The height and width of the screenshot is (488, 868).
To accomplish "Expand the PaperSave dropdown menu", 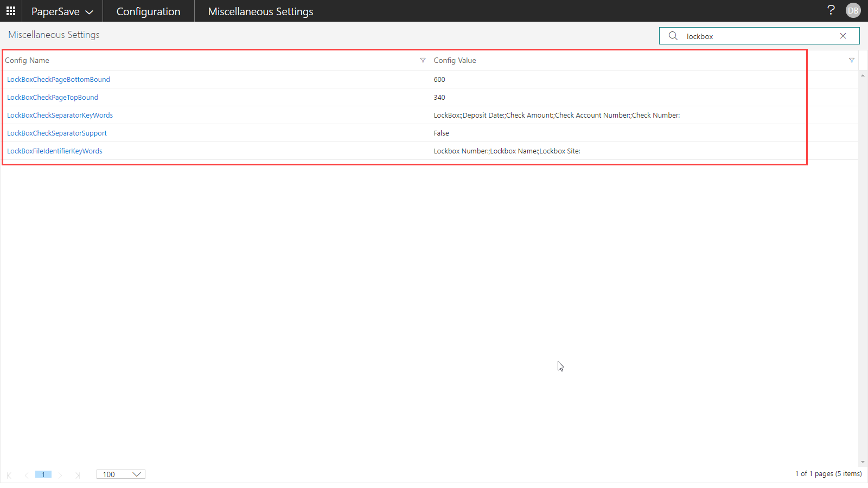I will pyautogui.click(x=62, y=11).
